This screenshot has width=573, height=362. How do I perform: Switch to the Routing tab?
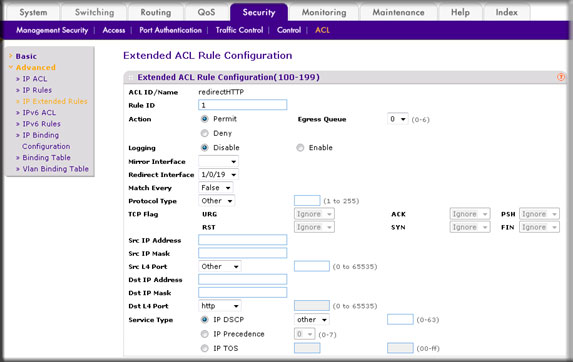point(156,12)
